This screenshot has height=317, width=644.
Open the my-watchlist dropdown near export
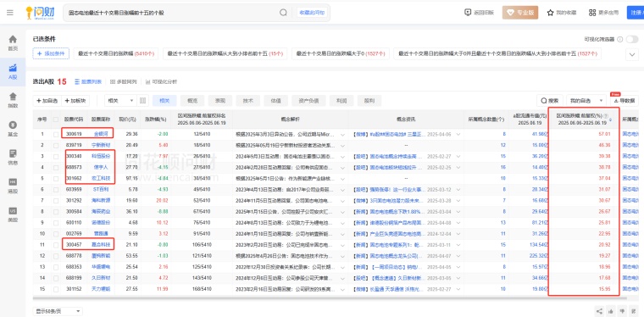[x=586, y=101]
